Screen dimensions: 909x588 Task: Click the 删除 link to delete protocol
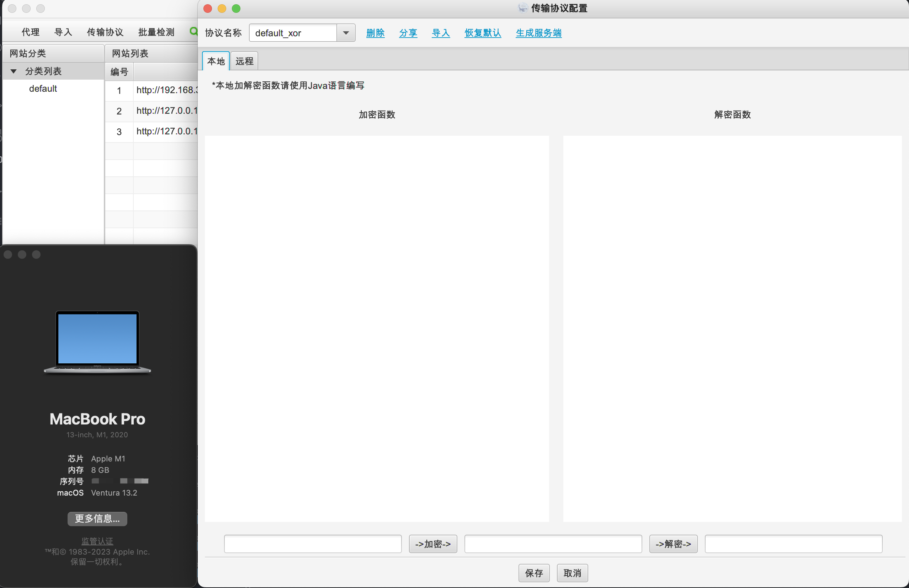tap(376, 33)
